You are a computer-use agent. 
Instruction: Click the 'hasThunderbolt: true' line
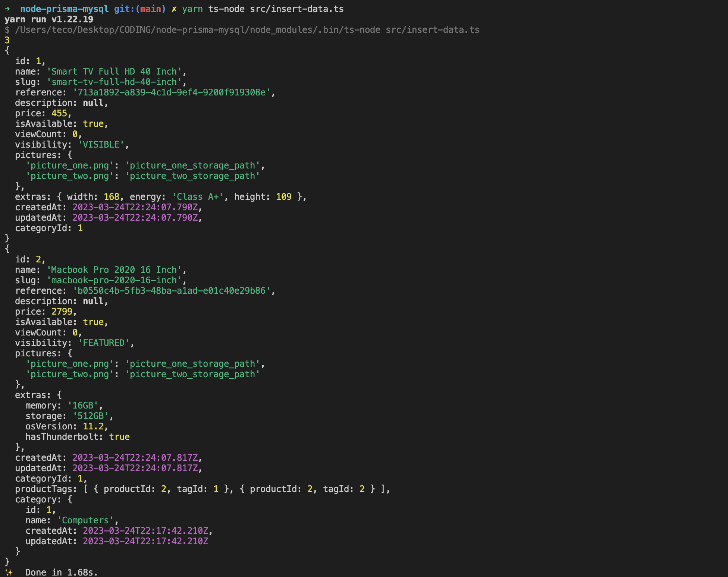(x=78, y=437)
